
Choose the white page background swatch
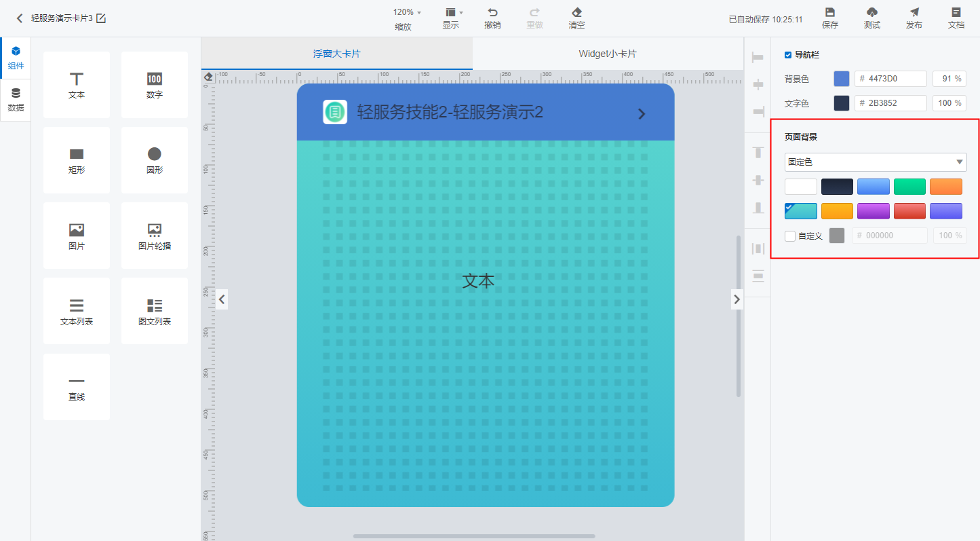point(801,187)
